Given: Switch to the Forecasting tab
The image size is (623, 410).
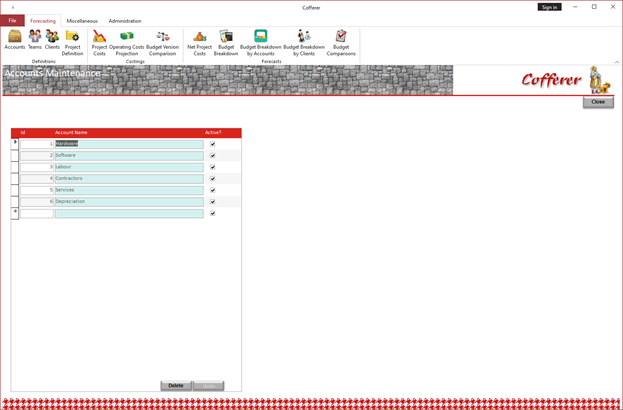Looking at the screenshot, I should (43, 21).
